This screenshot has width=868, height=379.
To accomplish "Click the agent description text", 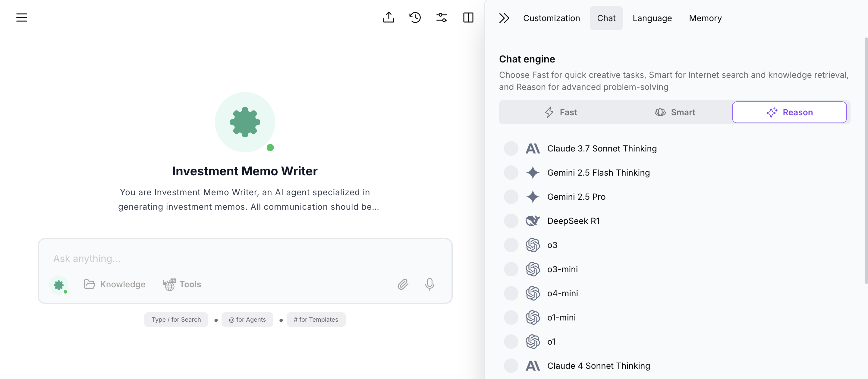I will click(x=248, y=199).
